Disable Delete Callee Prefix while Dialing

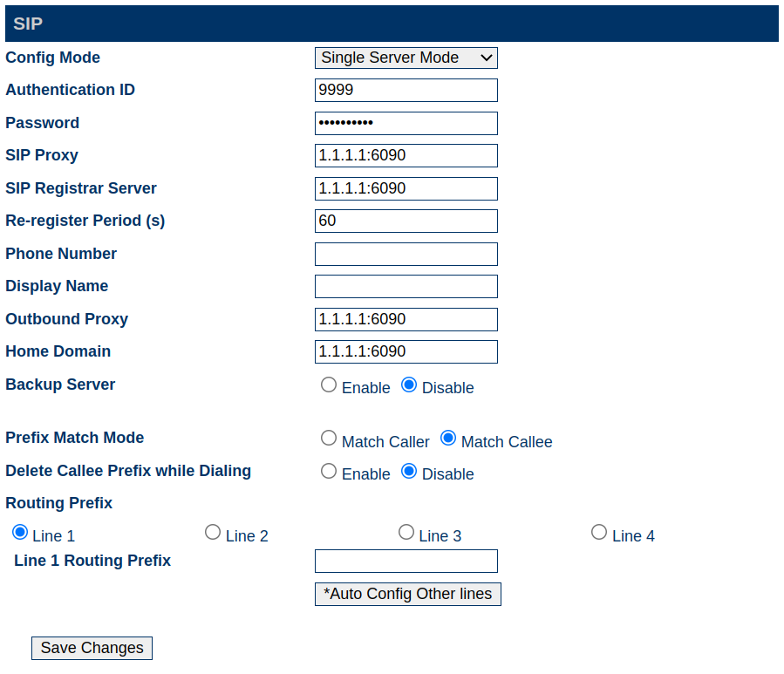click(409, 471)
